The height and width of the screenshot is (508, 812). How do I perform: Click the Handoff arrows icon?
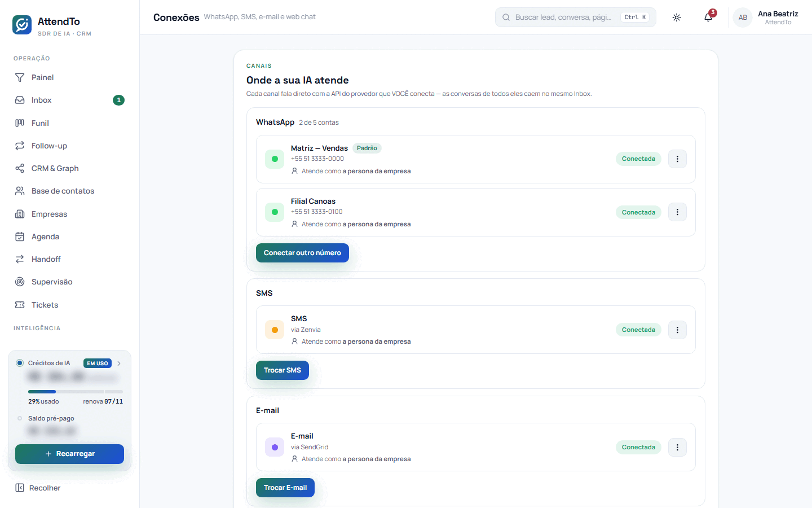click(x=20, y=259)
